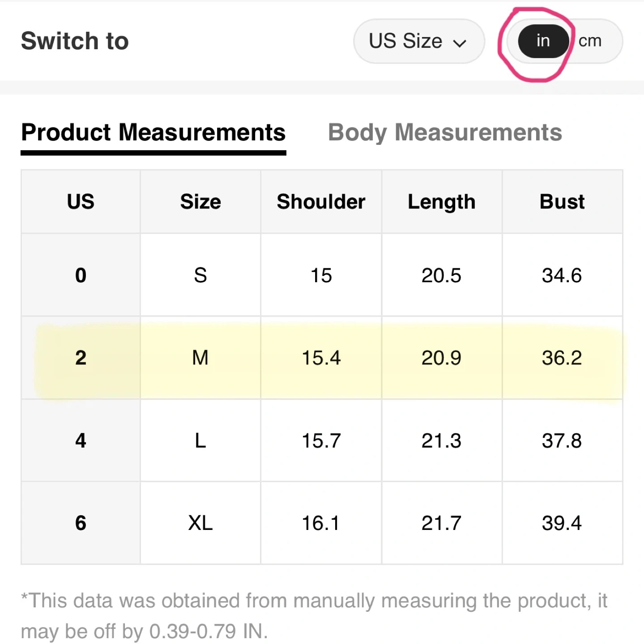Click US size 6 row label

pyautogui.click(x=81, y=523)
